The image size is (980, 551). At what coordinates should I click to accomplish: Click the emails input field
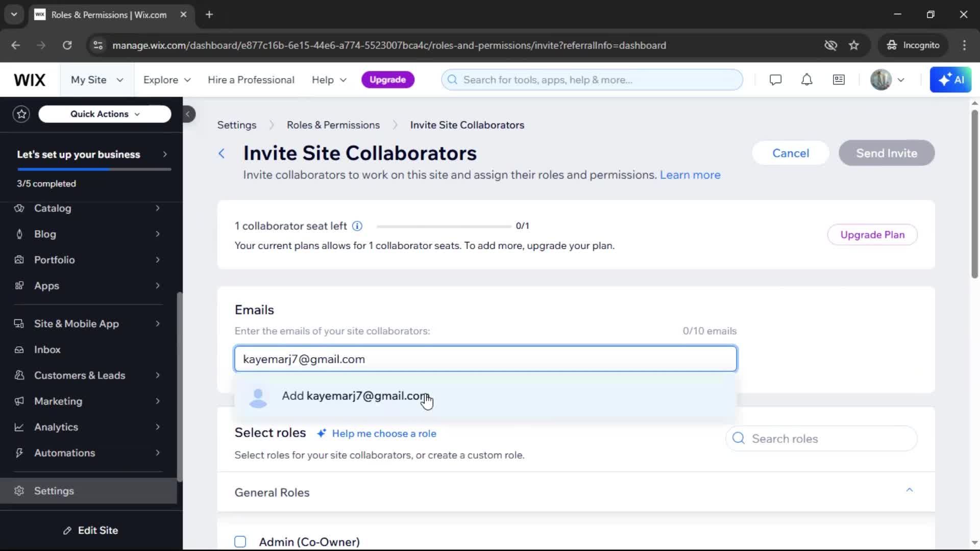click(x=485, y=359)
